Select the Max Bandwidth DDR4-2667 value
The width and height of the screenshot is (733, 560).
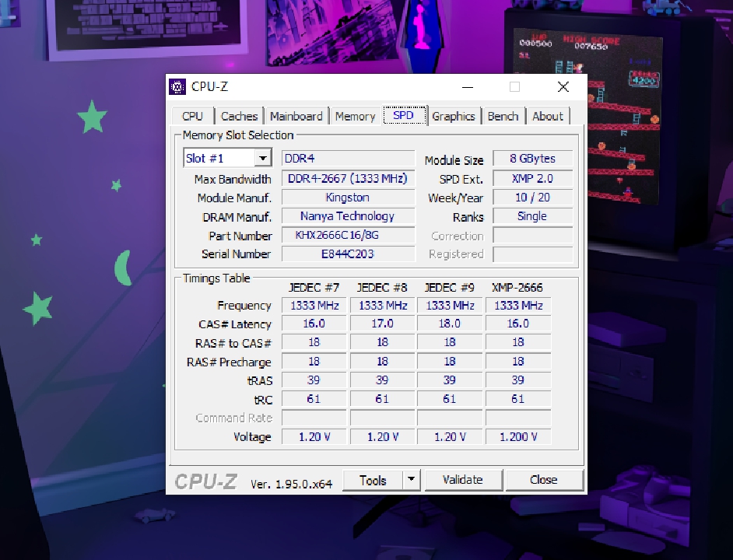349,179
